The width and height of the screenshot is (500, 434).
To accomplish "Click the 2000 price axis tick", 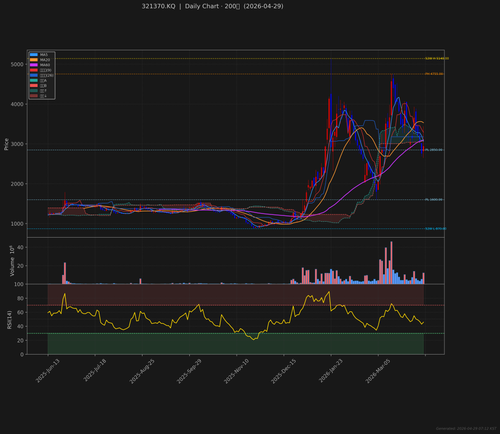I will pyautogui.click(x=17, y=184).
